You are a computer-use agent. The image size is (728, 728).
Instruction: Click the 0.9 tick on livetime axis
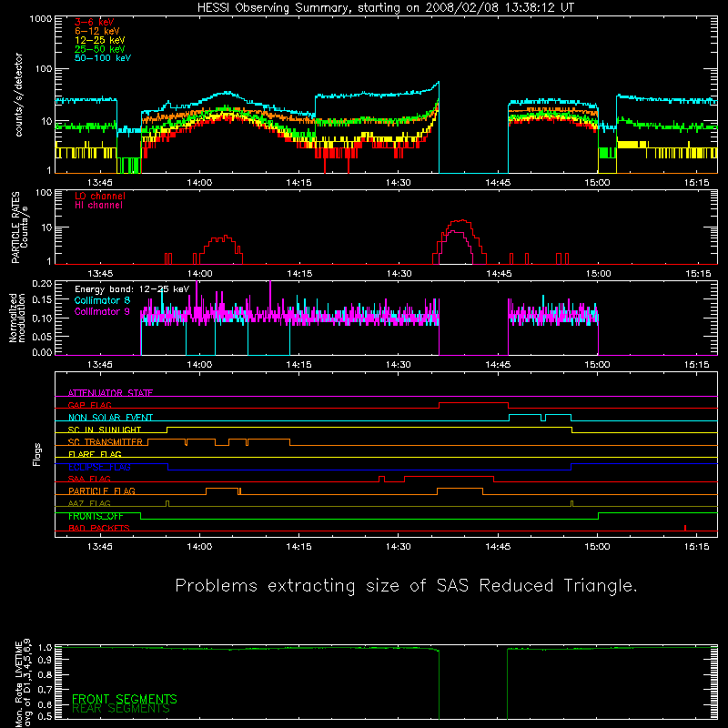(x=45, y=660)
